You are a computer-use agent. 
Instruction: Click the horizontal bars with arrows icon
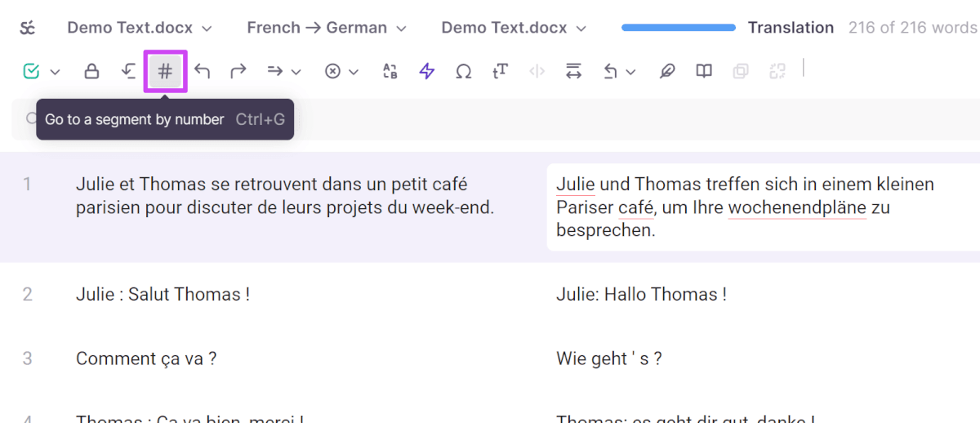click(573, 71)
